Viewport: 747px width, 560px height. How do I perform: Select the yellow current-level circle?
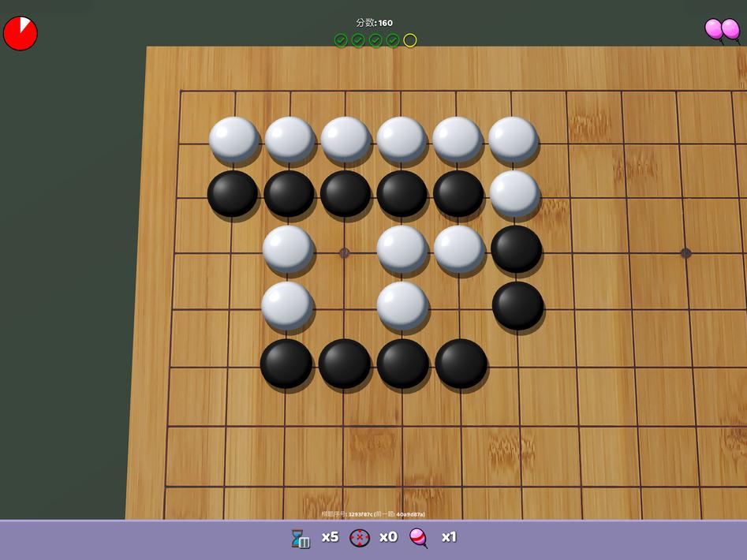(x=409, y=40)
